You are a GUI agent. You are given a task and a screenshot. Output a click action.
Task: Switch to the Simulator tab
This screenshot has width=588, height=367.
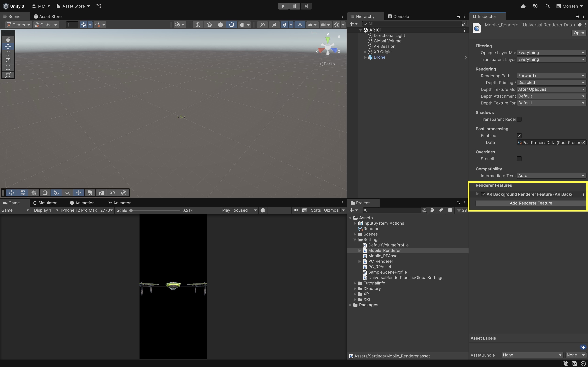click(45, 203)
